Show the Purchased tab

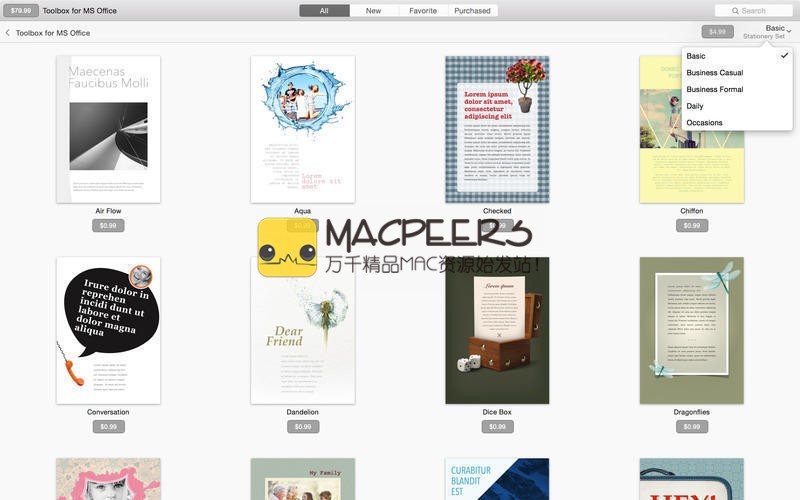472,11
